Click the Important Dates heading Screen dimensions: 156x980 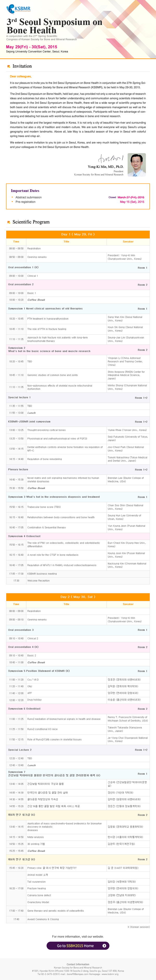tap(25, 191)
